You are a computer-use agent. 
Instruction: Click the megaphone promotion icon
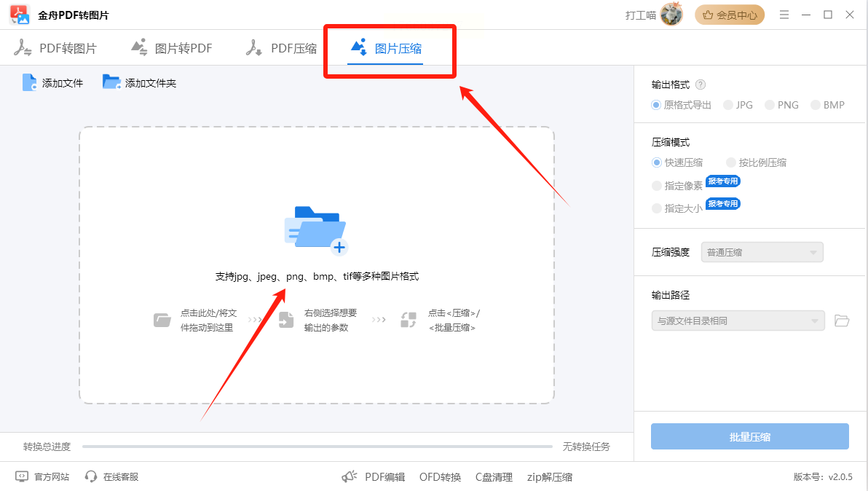[350, 476]
